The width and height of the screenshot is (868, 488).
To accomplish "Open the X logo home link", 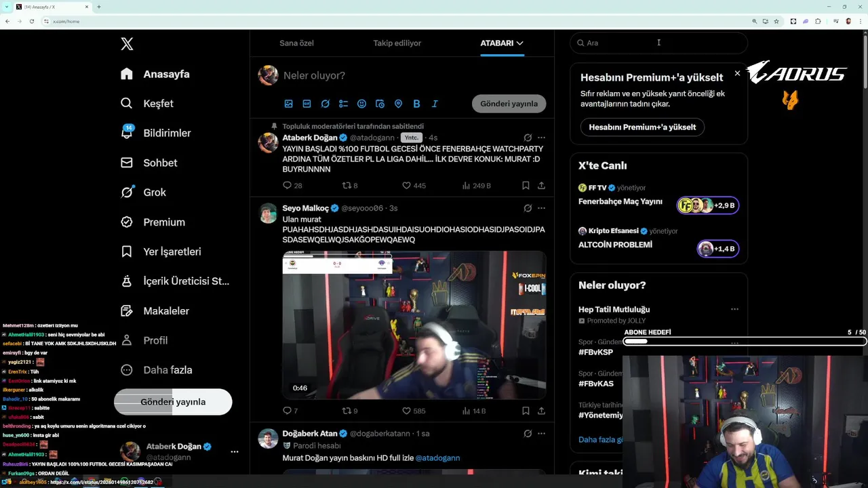I will [x=127, y=44].
